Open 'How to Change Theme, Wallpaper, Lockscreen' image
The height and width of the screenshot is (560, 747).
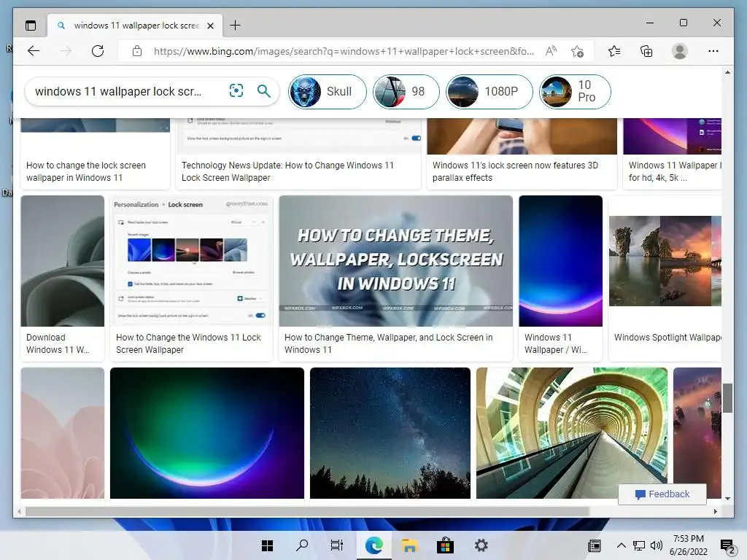click(x=396, y=261)
